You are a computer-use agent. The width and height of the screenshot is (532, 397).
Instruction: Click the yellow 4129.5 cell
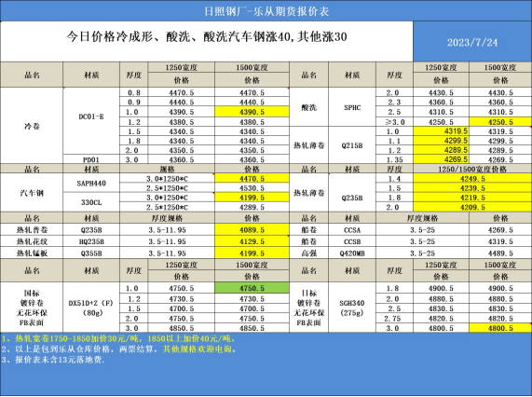point(252,241)
